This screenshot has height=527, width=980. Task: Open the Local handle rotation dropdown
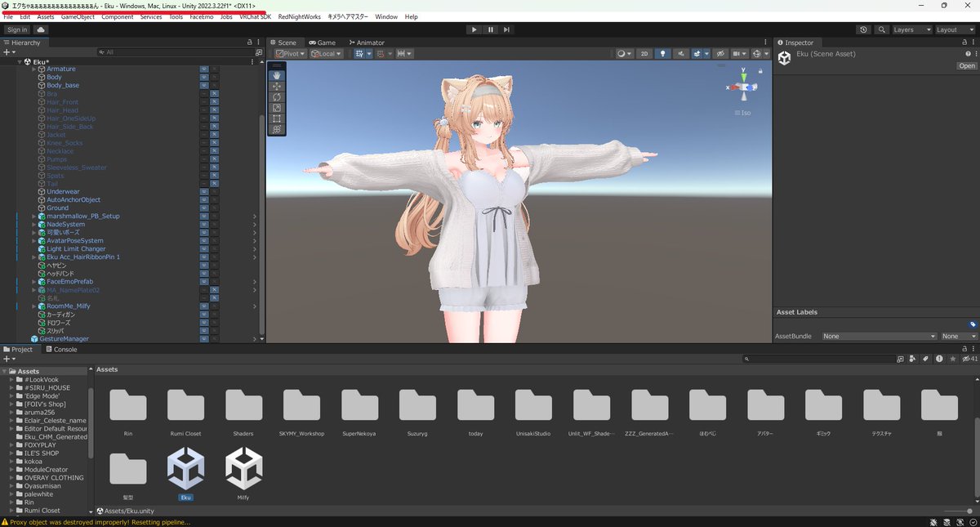click(327, 54)
